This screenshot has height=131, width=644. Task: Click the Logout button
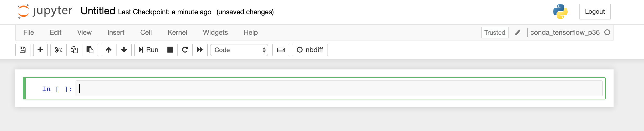coord(595,12)
